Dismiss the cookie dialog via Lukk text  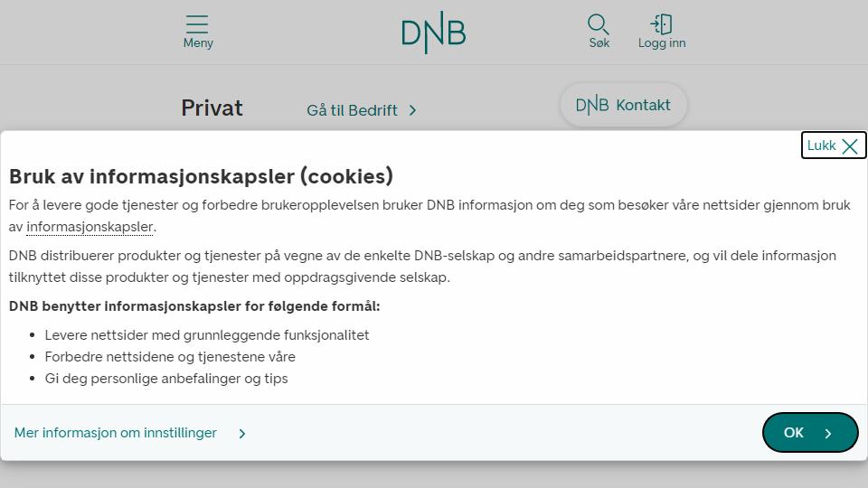tap(822, 145)
